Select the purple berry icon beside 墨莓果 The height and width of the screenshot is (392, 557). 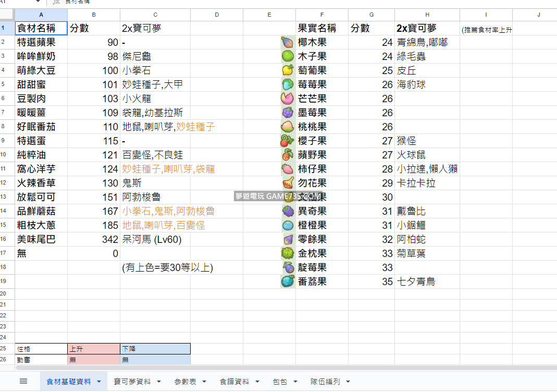coord(287,113)
